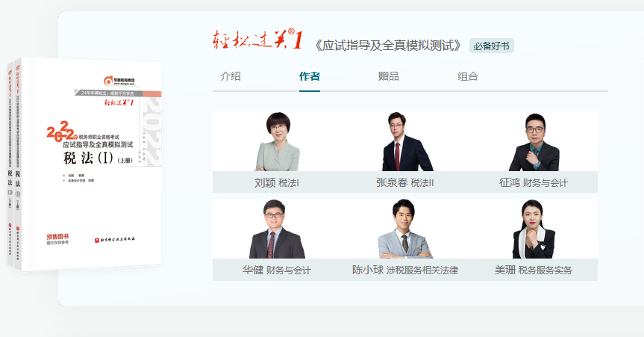Image resolution: width=644 pixels, height=337 pixels.
Task: Open author photo of 刘颖
Action: (278, 141)
